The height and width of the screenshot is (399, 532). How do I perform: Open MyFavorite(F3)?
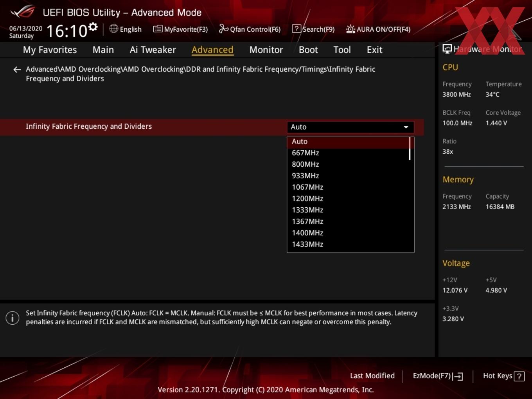(186, 29)
